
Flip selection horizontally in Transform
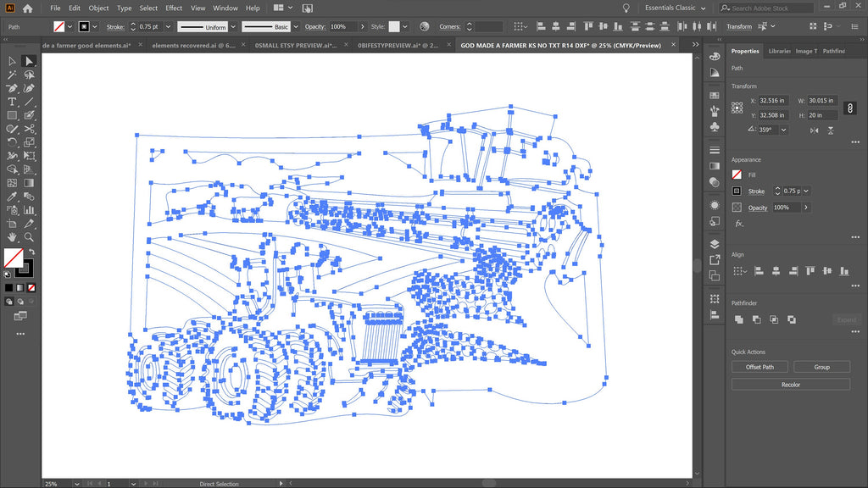(x=814, y=130)
